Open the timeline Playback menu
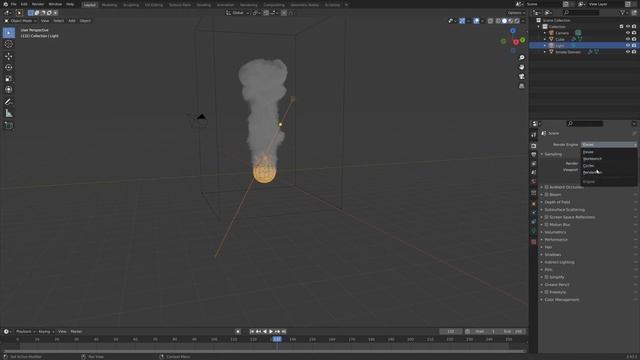This screenshot has width=640, height=360. point(24,331)
